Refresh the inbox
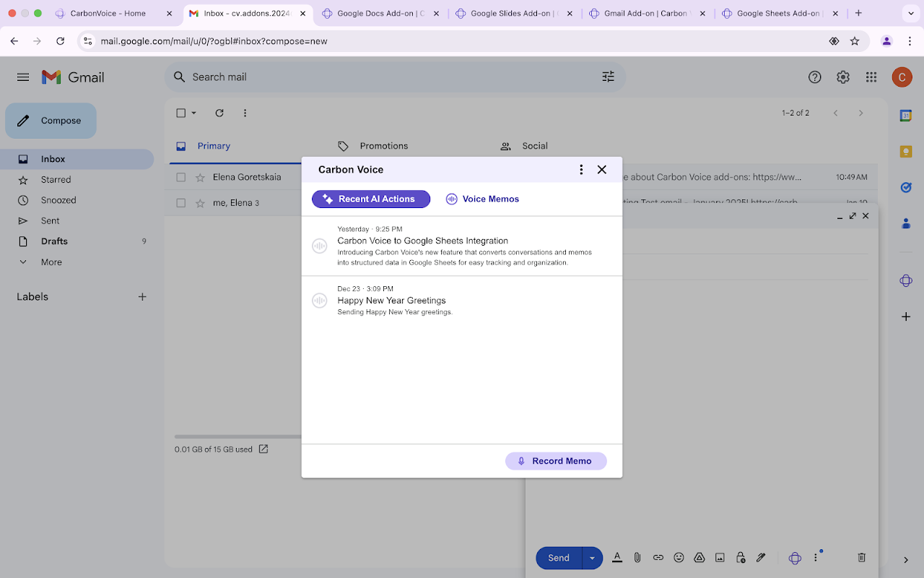 219,113
